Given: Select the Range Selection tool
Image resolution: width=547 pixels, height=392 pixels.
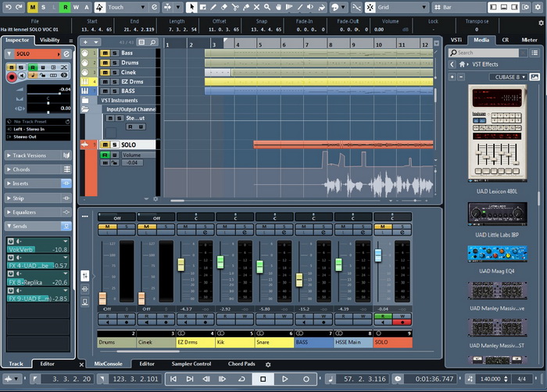Looking at the screenshot, I should coord(202,7).
